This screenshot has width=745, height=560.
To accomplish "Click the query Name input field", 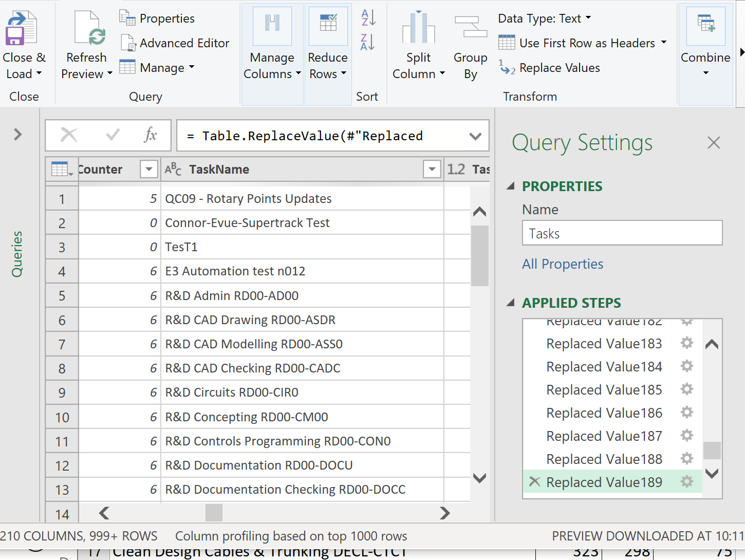I will pyautogui.click(x=622, y=233).
